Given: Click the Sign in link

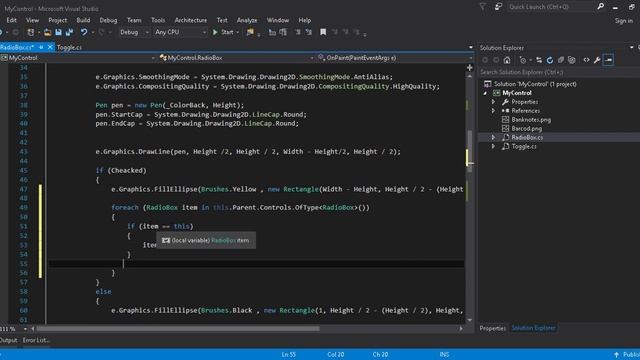Looking at the screenshot, I should point(624,20).
